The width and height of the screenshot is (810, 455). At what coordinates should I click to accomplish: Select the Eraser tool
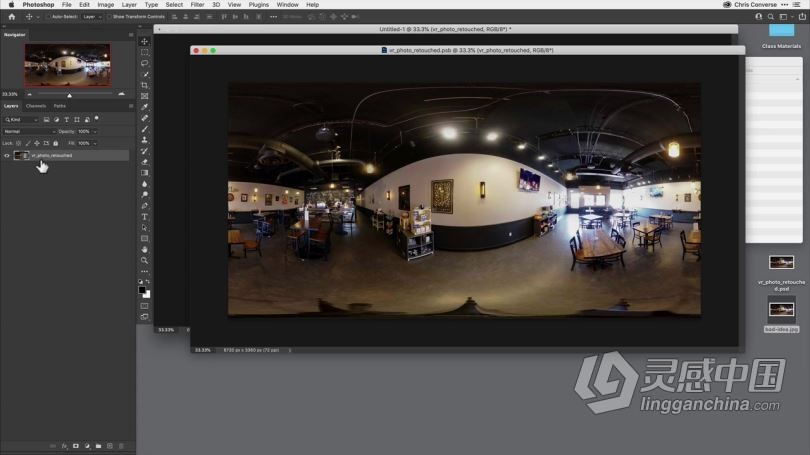point(145,162)
